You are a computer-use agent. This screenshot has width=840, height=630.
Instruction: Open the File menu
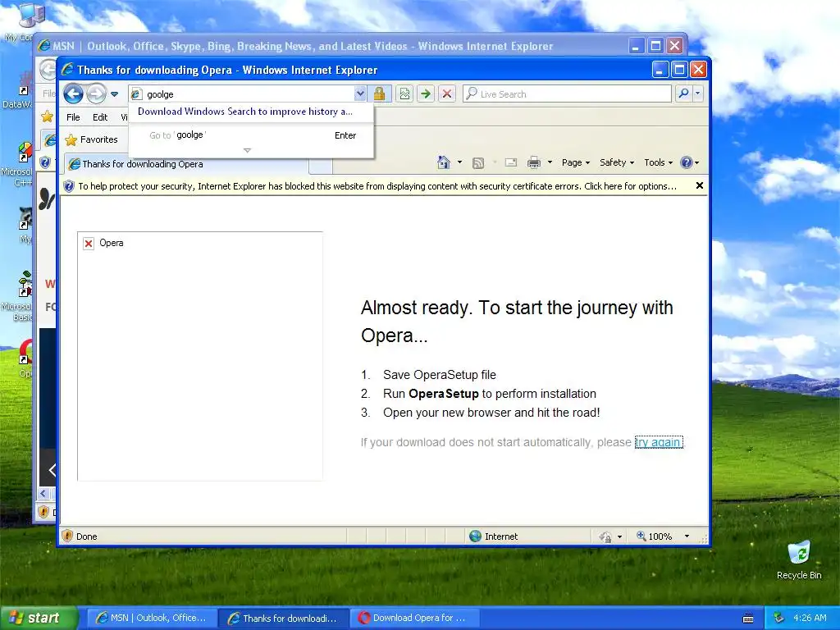73,117
